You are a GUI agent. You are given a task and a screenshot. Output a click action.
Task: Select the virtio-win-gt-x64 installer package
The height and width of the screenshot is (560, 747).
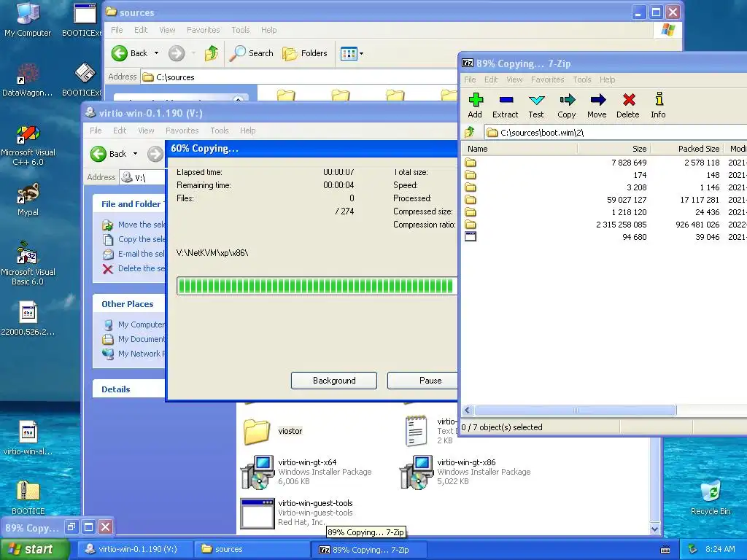307,472
